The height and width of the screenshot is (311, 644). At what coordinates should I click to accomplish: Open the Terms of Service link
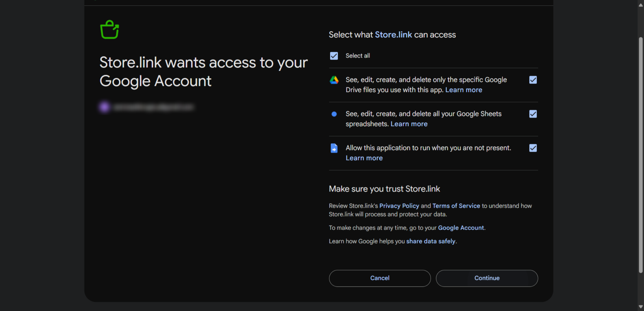tap(456, 206)
